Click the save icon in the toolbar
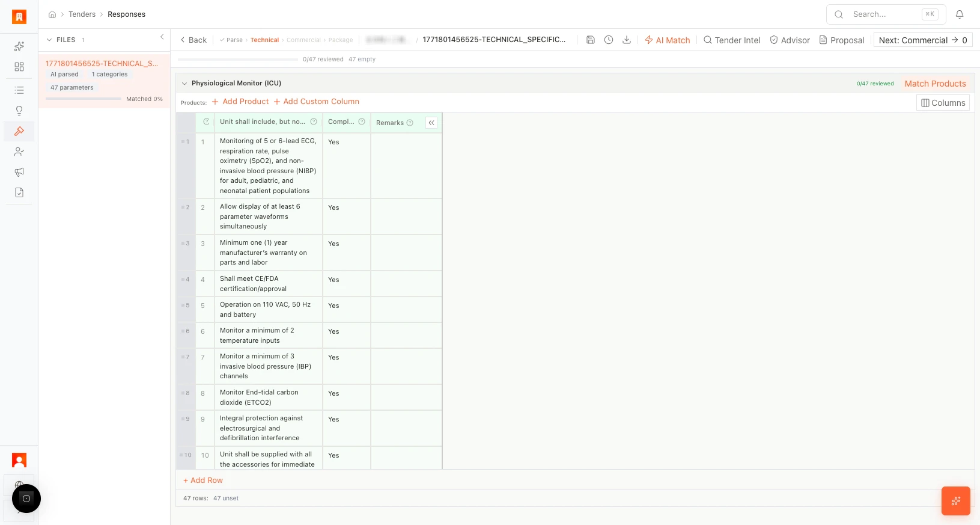The width and height of the screenshot is (980, 525). tap(591, 40)
